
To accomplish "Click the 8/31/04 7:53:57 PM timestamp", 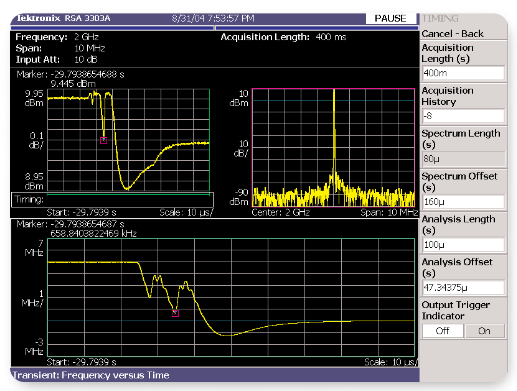I will (x=213, y=18).
